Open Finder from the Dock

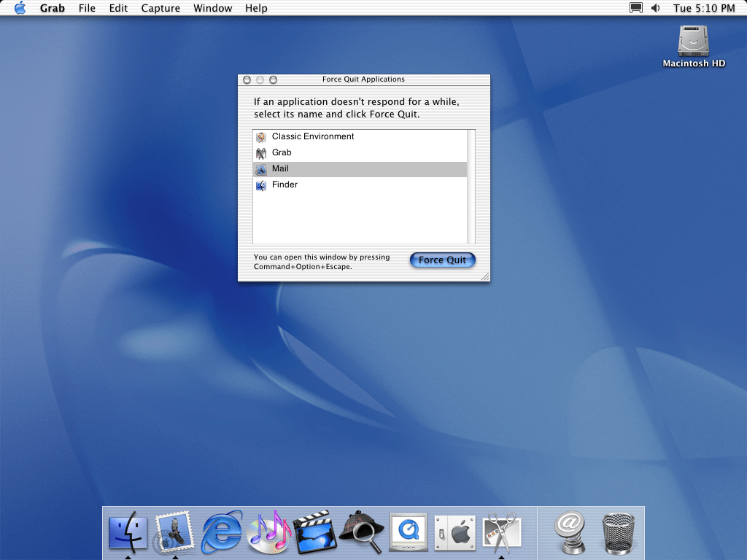pos(128,532)
